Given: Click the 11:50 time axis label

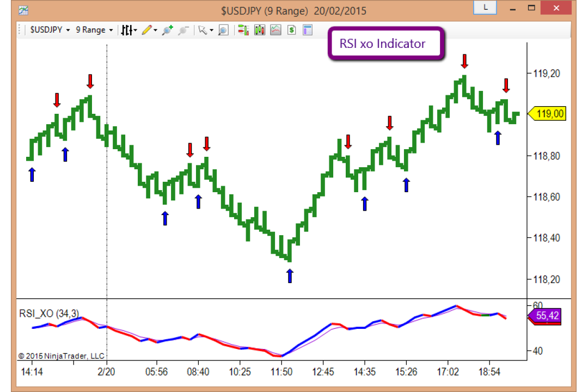Looking at the screenshot, I should 281,372.
